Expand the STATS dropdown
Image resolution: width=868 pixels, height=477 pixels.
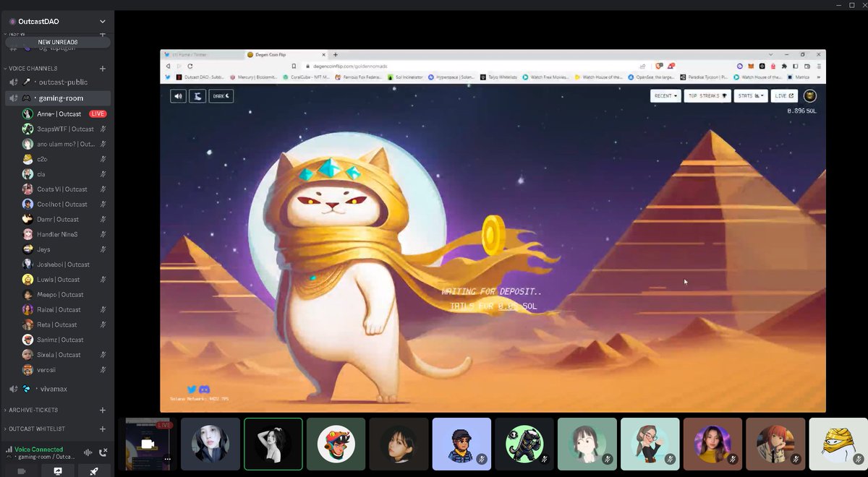point(751,95)
